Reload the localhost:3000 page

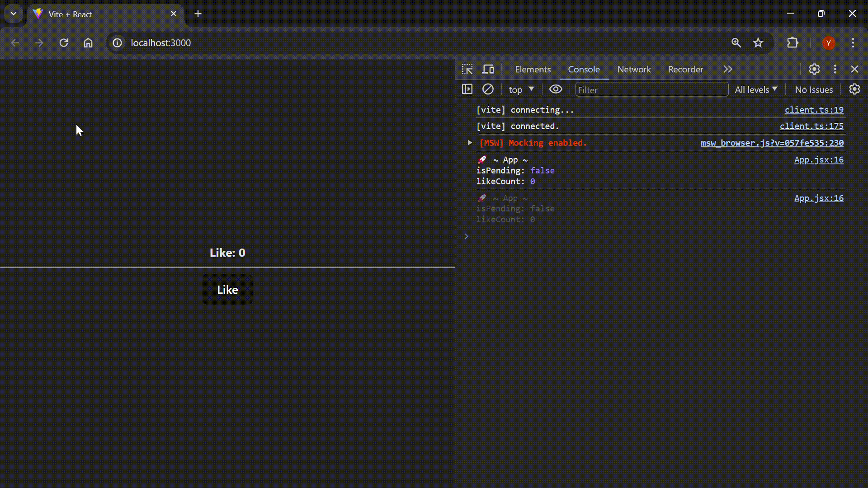[x=64, y=42]
